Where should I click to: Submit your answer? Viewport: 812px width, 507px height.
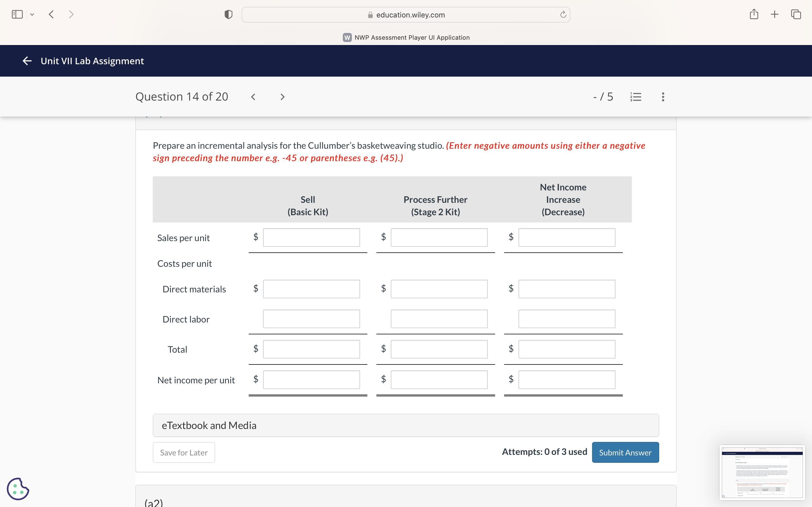tap(625, 452)
